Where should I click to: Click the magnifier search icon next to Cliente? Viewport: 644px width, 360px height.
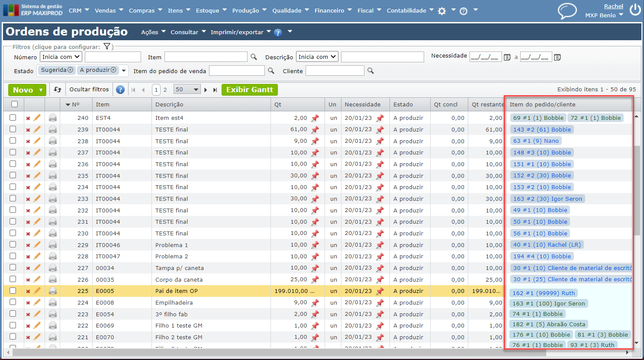[370, 71]
